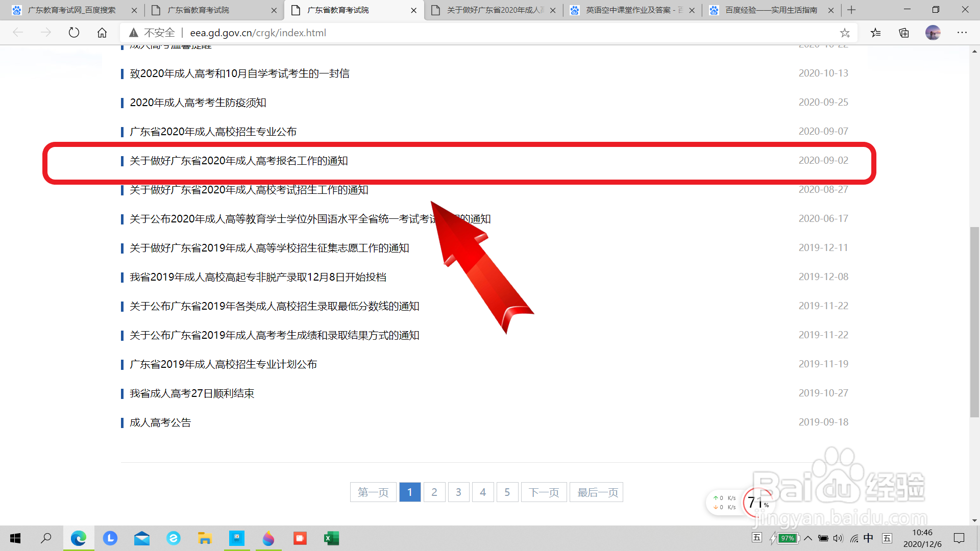Click the user profile avatar
Viewport: 980px width, 551px height.
(933, 33)
